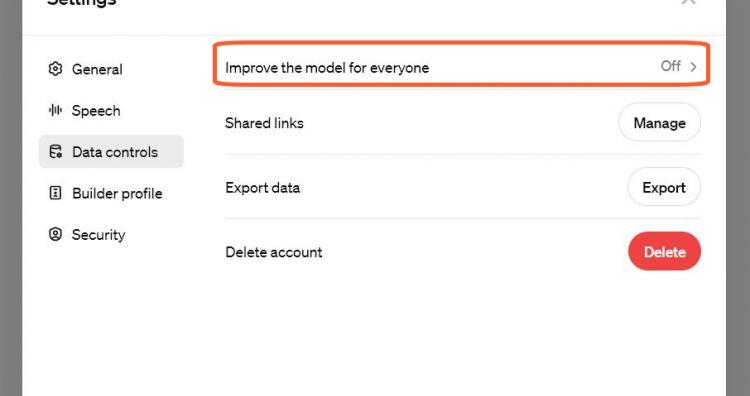The image size is (750, 396).
Task: Expand the chevron arrow next to Off
Action: (x=693, y=67)
